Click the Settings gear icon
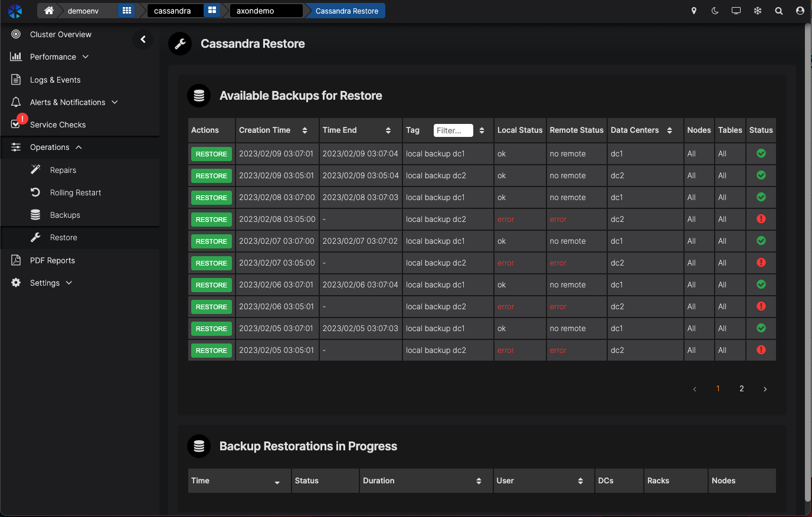 [16, 283]
